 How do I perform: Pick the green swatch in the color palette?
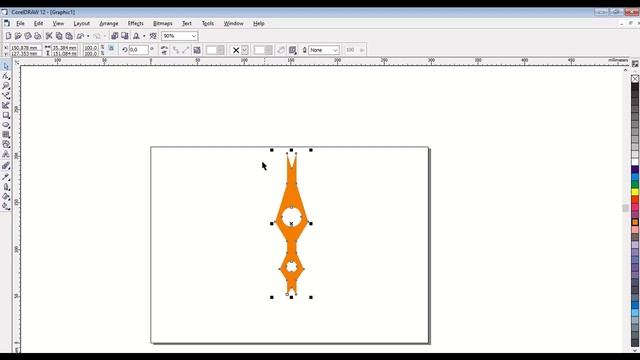(635, 184)
